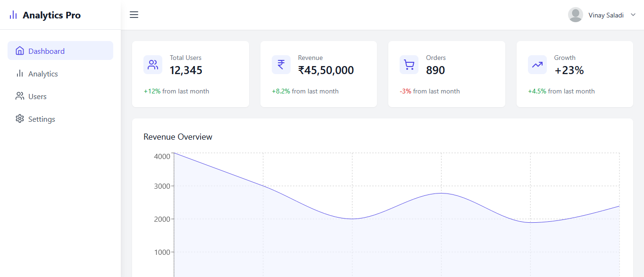
Task: Click the rupee icon on Revenue card
Action: coord(281,64)
